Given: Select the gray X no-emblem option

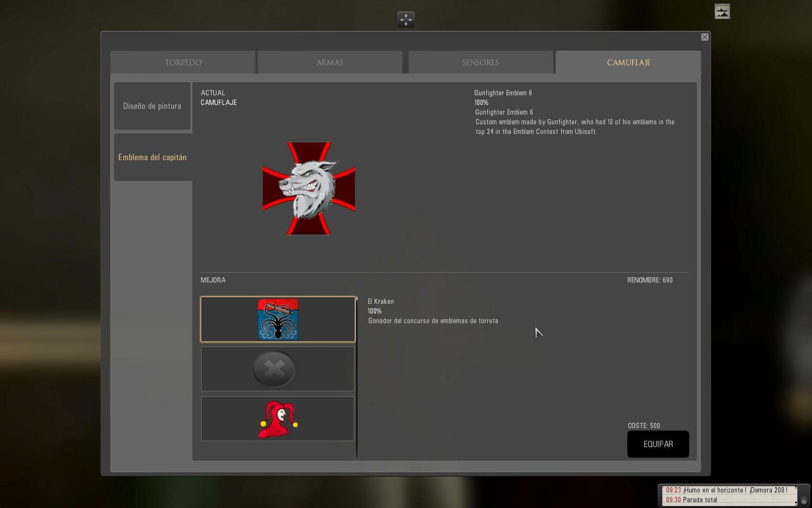Looking at the screenshot, I should pyautogui.click(x=278, y=369).
